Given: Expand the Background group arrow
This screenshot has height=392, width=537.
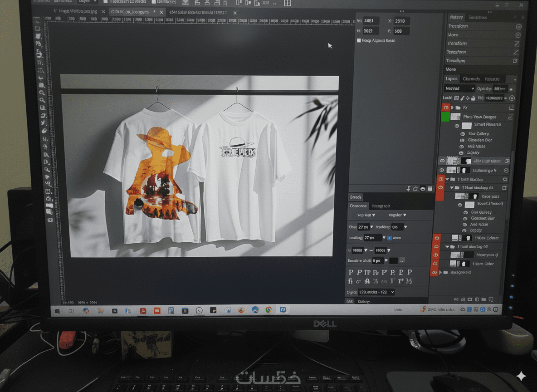Looking at the screenshot, I should [440, 272].
